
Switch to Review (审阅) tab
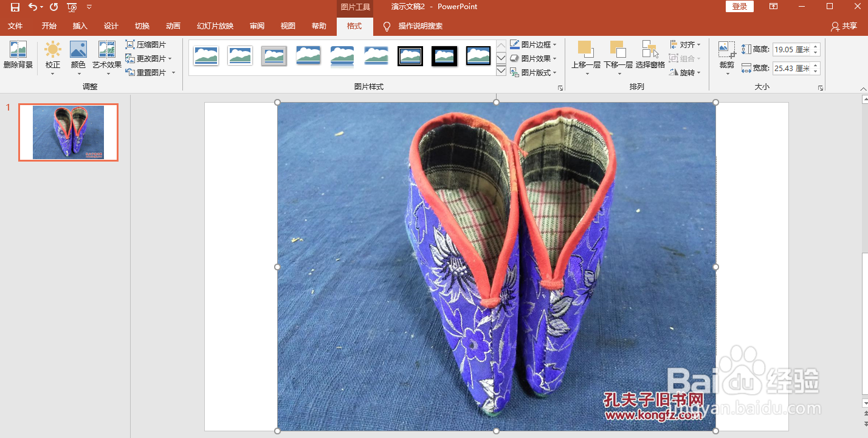(x=257, y=26)
